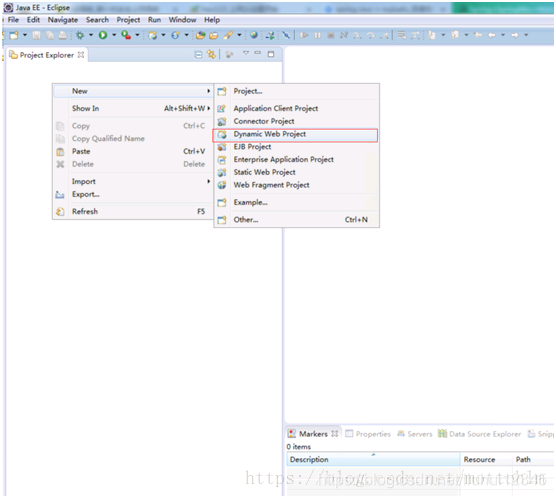
Task: Choose Example... in New submenu
Action: (x=296, y=203)
